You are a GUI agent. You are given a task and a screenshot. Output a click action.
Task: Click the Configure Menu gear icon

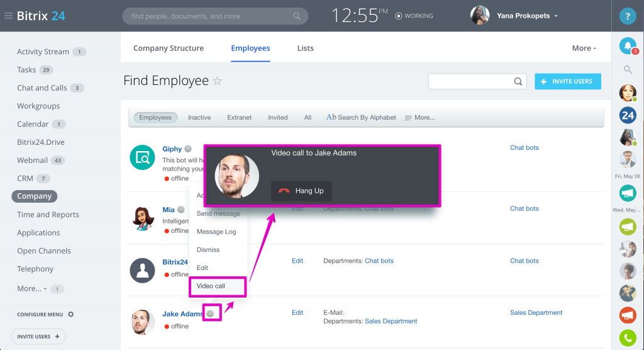[x=70, y=314]
